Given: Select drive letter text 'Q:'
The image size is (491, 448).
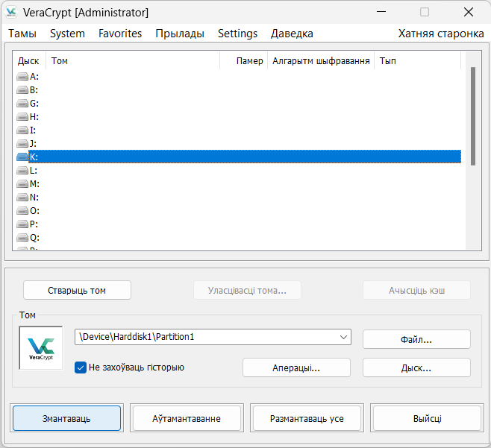Looking at the screenshot, I should [x=34, y=238].
